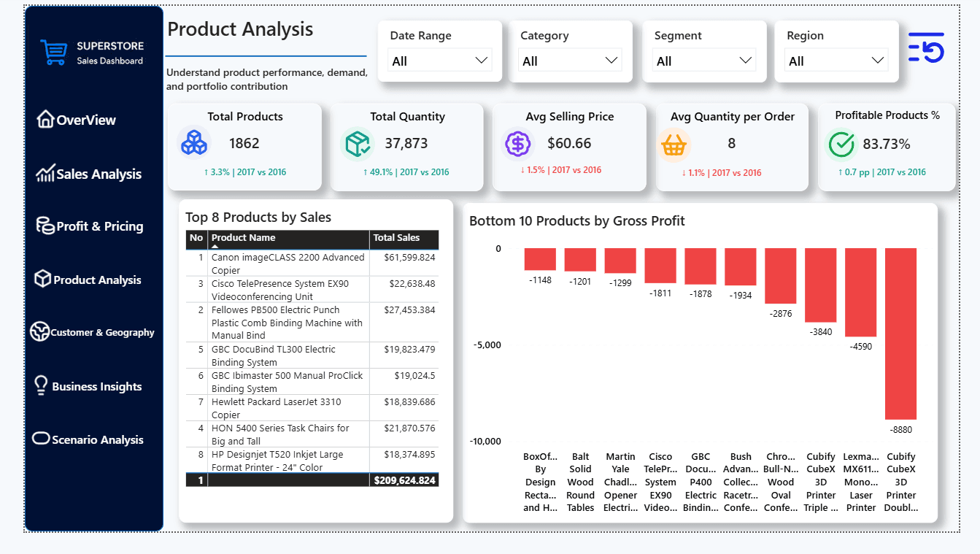Click Hewlett Packard LaserJet 3310 row

[312, 408]
